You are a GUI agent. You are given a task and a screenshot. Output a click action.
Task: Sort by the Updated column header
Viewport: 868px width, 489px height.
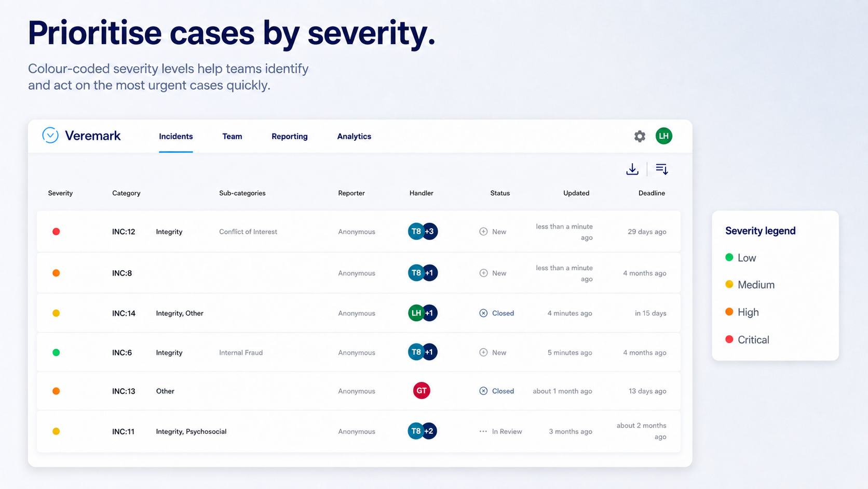(x=576, y=193)
